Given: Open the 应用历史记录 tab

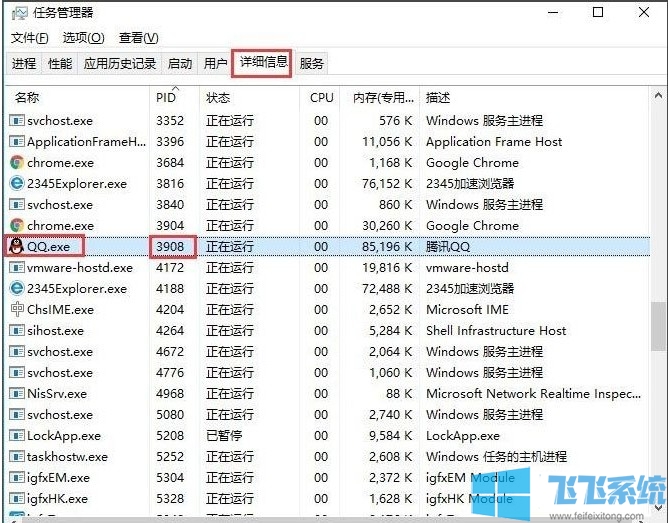Looking at the screenshot, I should [x=120, y=64].
